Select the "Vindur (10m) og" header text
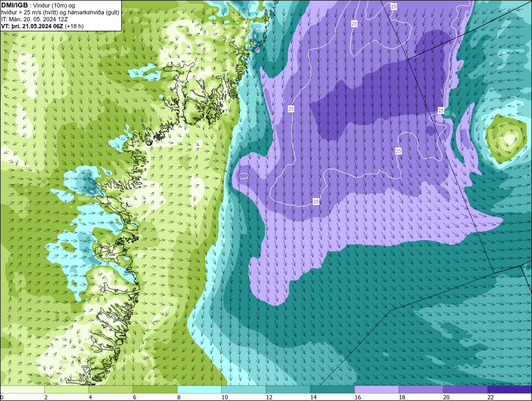The width and height of the screenshot is (532, 401). tap(54, 5)
